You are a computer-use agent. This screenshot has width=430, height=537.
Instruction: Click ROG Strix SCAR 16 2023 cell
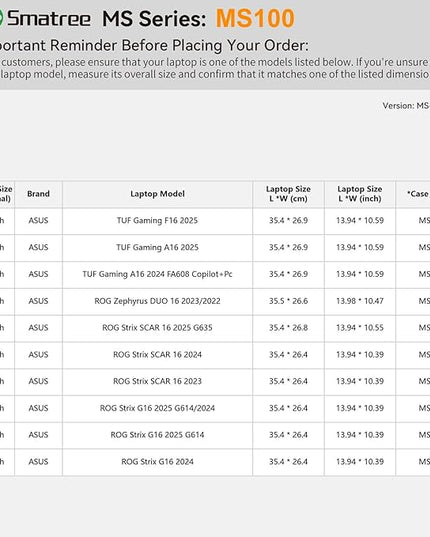(x=157, y=381)
